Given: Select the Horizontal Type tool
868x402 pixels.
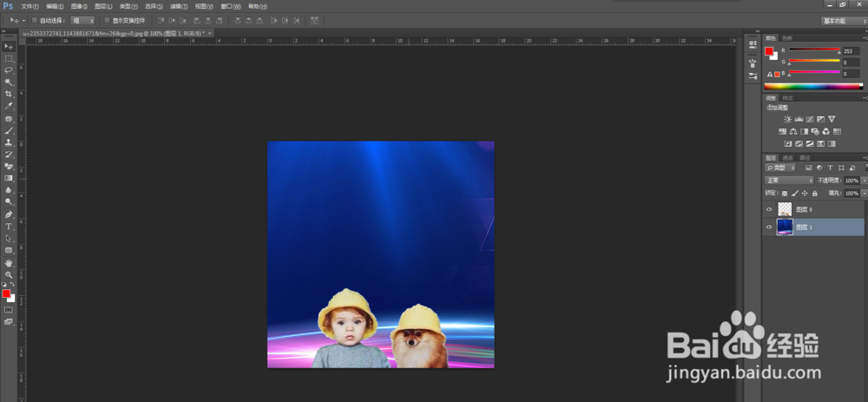Looking at the screenshot, I should (x=9, y=227).
